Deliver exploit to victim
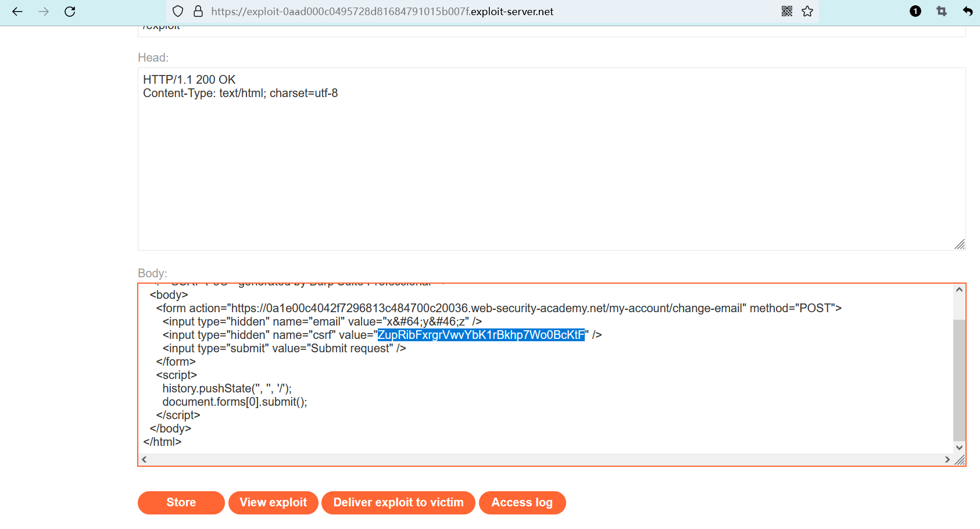 click(x=399, y=503)
